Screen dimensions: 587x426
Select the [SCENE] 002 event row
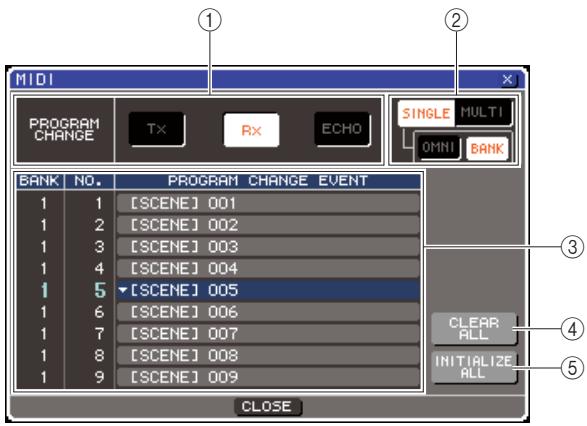point(268,225)
